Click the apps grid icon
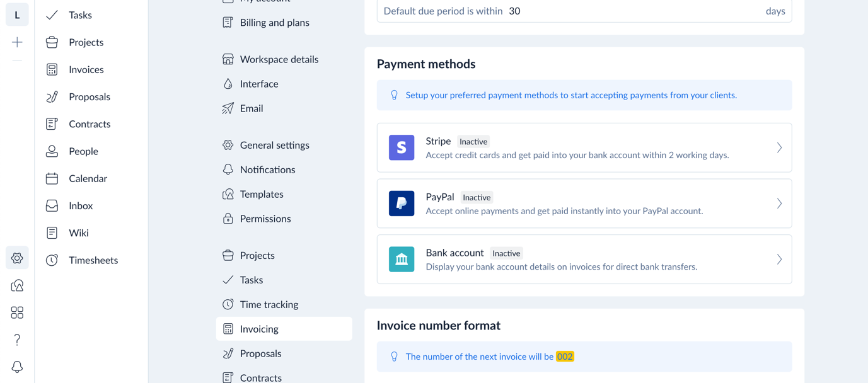The height and width of the screenshot is (383, 868). pyautogui.click(x=17, y=312)
